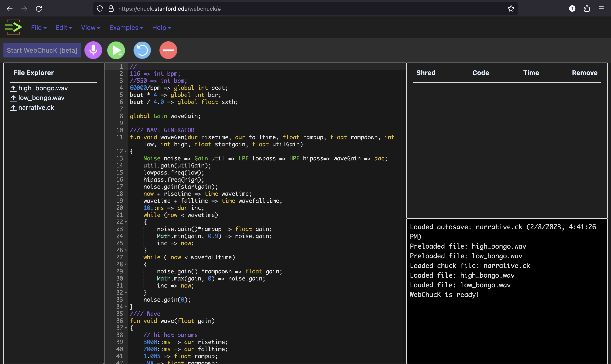Click the browser forward arrow
The width and height of the screenshot is (611, 364).
point(24,9)
